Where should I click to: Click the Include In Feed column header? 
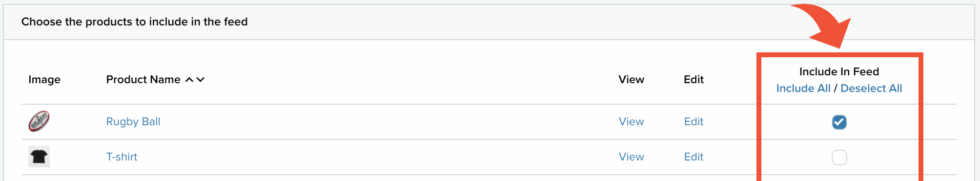pos(839,71)
